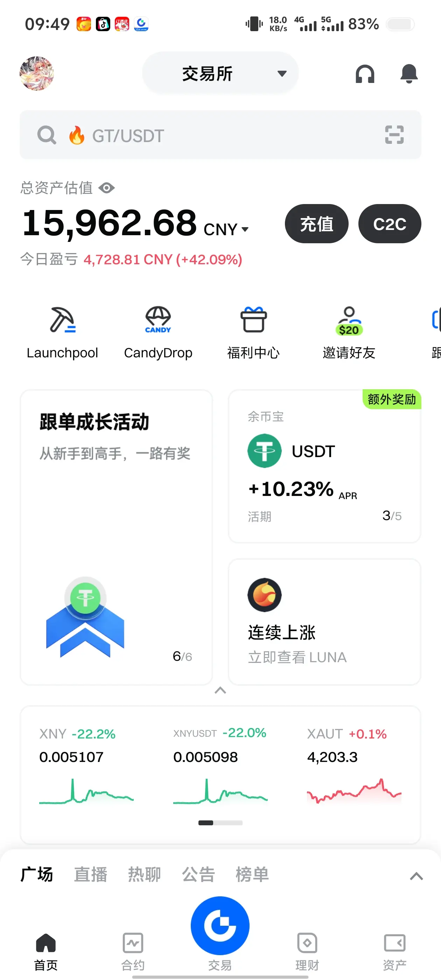This screenshot has height=980, width=441.
Task: Open today's PnL 4,728.81 CNY detail
Action: pos(163,259)
